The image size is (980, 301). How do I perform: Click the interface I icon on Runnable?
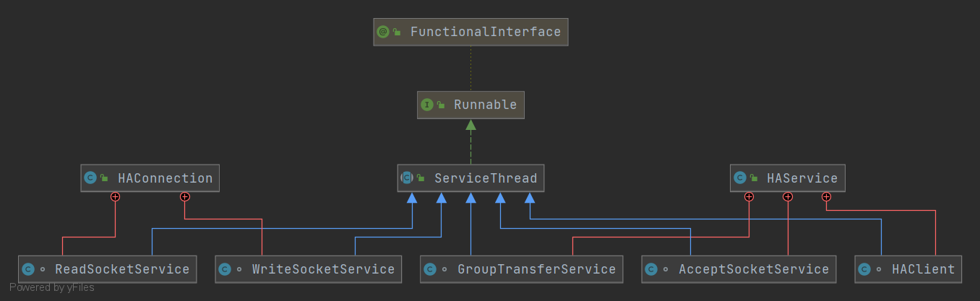tap(427, 105)
